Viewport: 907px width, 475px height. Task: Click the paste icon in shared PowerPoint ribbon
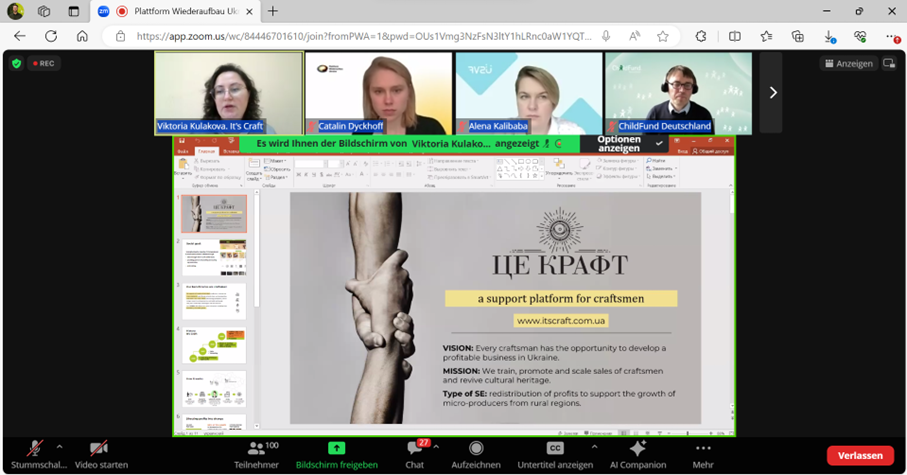(183, 165)
